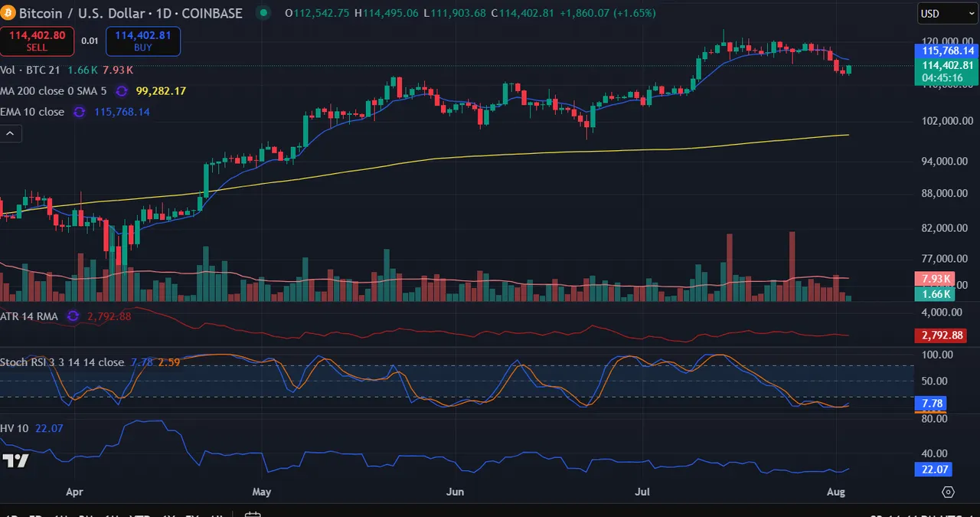This screenshot has height=517, width=980.
Task: Select the Vol · BTC 21 indicator legend
Action: [x=31, y=70]
